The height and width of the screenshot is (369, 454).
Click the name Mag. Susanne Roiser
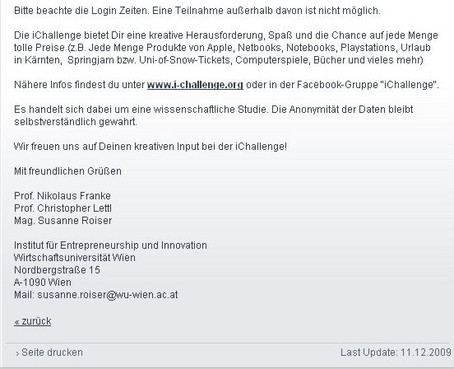point(63,220)
